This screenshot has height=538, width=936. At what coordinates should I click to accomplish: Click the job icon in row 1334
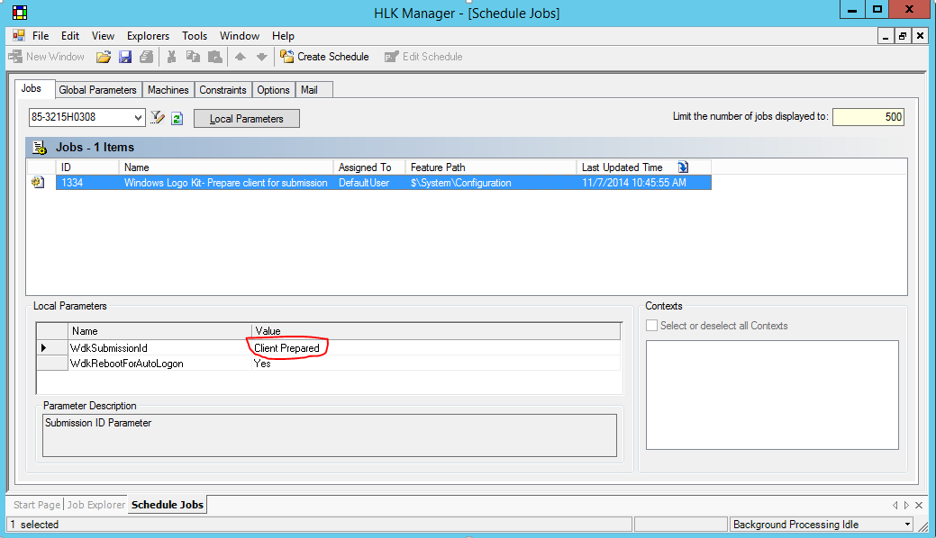pos(38,183)
